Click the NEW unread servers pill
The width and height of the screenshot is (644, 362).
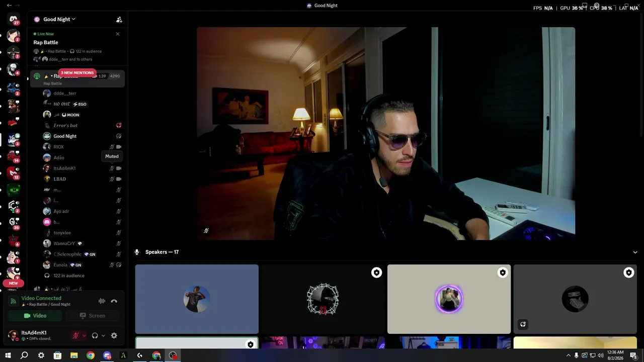[14, 283]
